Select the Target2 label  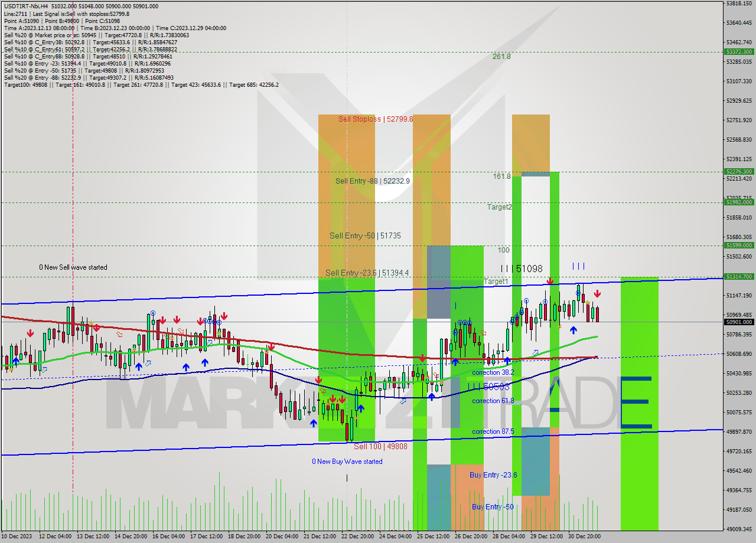pyautogui.click(x=499, y=207)
